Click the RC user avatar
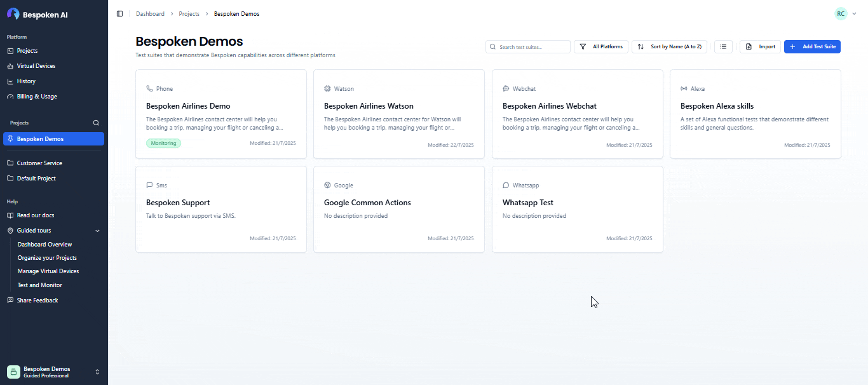Image resolution: width=868 pixels, height=385 pixels. coord(841,13)
